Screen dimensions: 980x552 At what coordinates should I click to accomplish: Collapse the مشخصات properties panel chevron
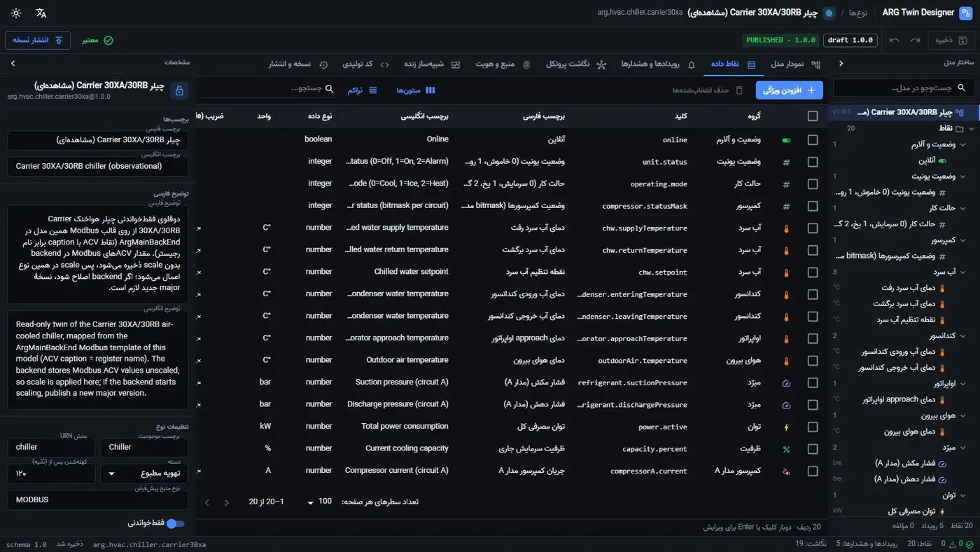click(x=13, y=63)
